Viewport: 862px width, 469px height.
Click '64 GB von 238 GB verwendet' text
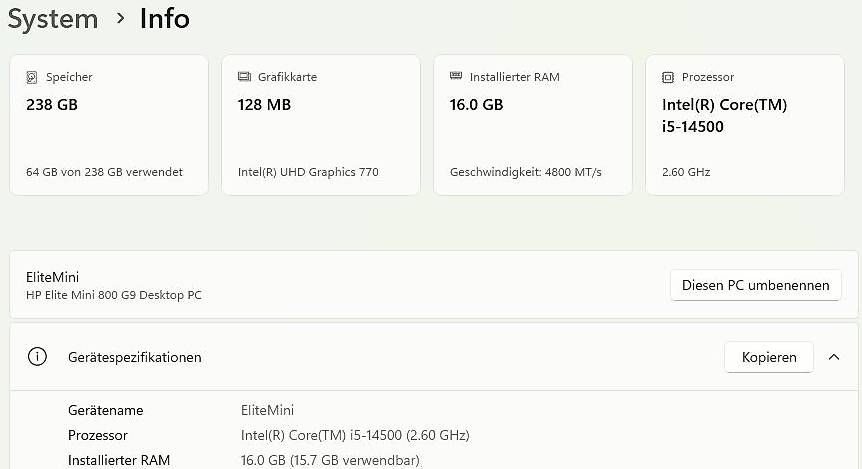(x=104, y=172)
